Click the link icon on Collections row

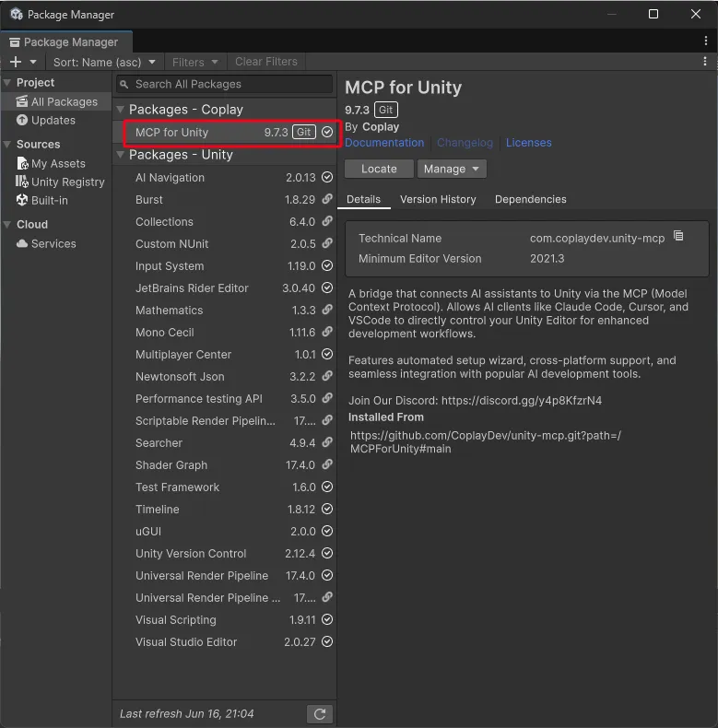(327, 222)
